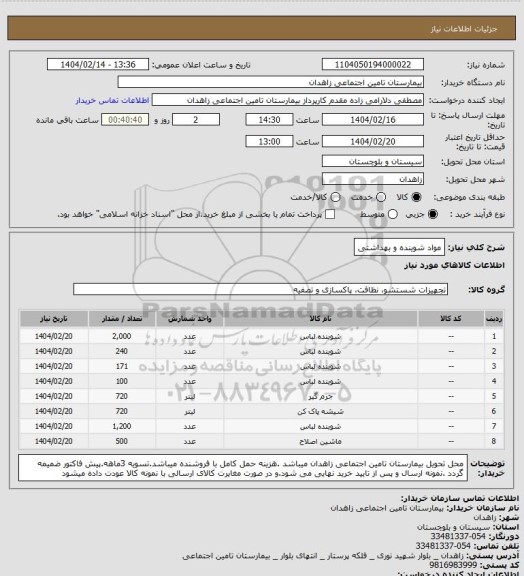Click quantity 2,000 in row 1
The image size is (524, 576).
click(x=122, y=336)
